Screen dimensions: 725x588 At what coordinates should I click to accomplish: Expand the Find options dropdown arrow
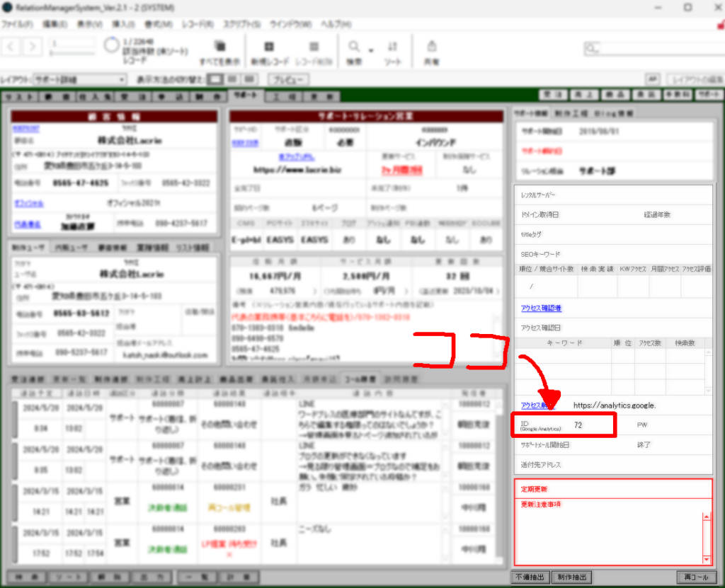tap(371, 50)
